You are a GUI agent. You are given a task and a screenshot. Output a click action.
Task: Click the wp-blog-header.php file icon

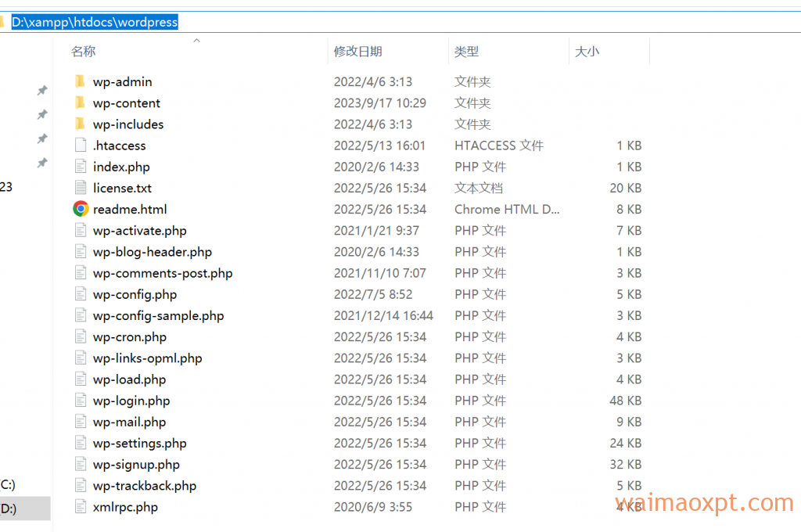(81, 252)
